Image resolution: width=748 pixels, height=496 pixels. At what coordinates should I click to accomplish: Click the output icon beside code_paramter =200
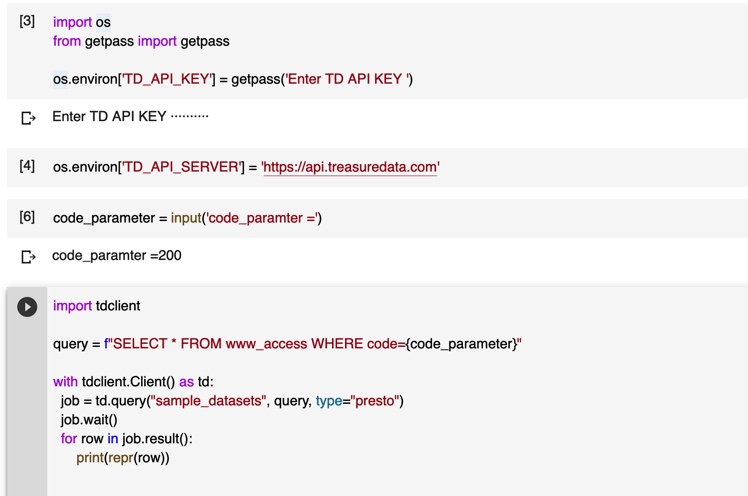pyautogui.click(x=28, y=257)
